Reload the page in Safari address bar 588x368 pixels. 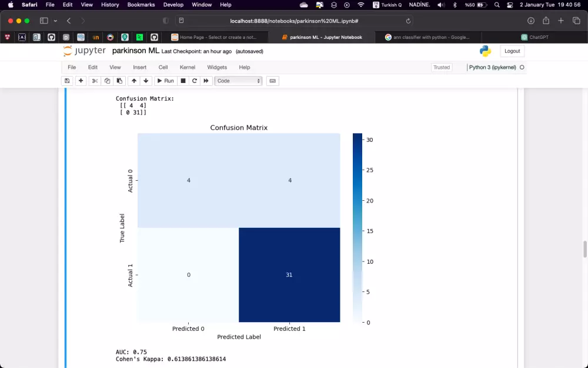[408, 21]
